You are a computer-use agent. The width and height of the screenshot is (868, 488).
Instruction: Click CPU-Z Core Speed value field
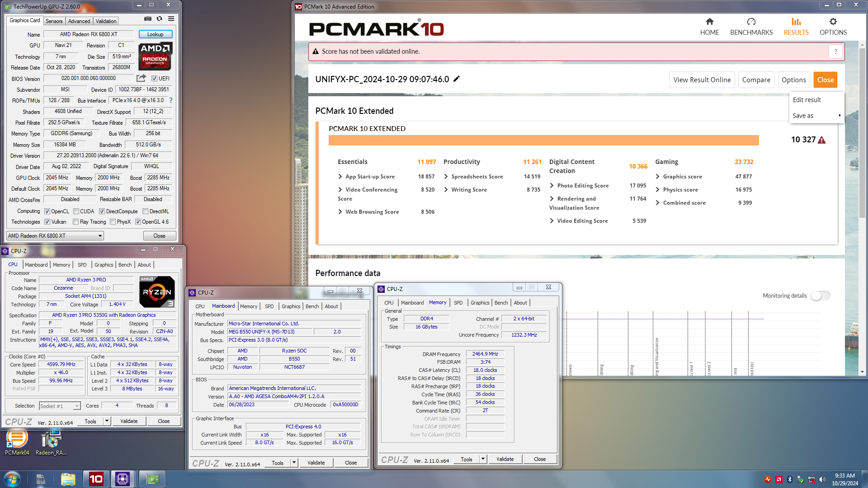coord(61,364)
